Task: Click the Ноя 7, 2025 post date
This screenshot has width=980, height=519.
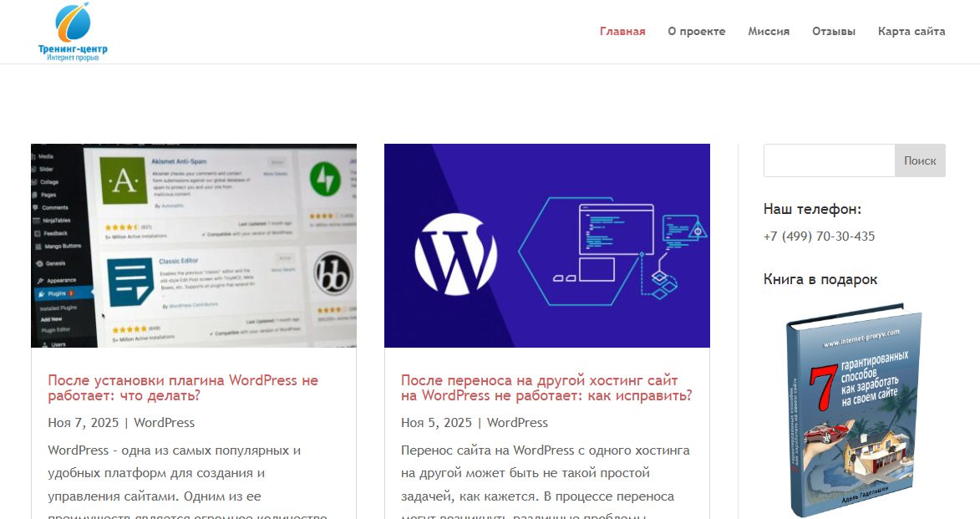Action: [83, 423]
